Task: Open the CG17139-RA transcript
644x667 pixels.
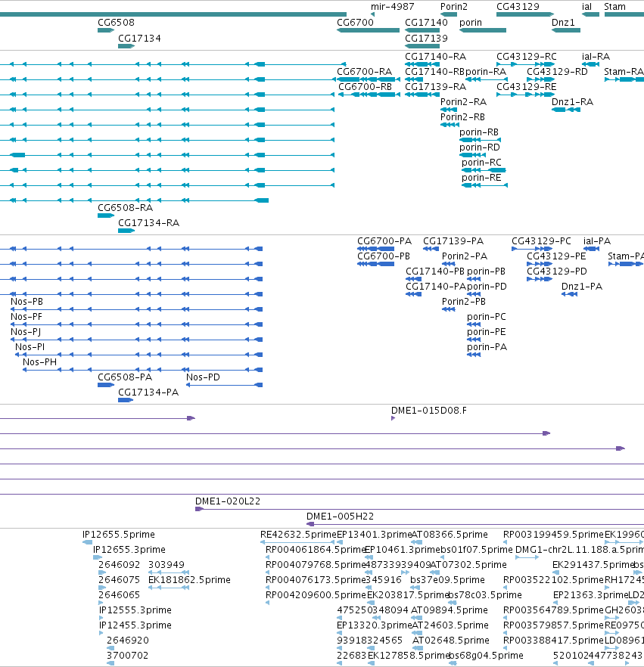Action: [422, 95]
